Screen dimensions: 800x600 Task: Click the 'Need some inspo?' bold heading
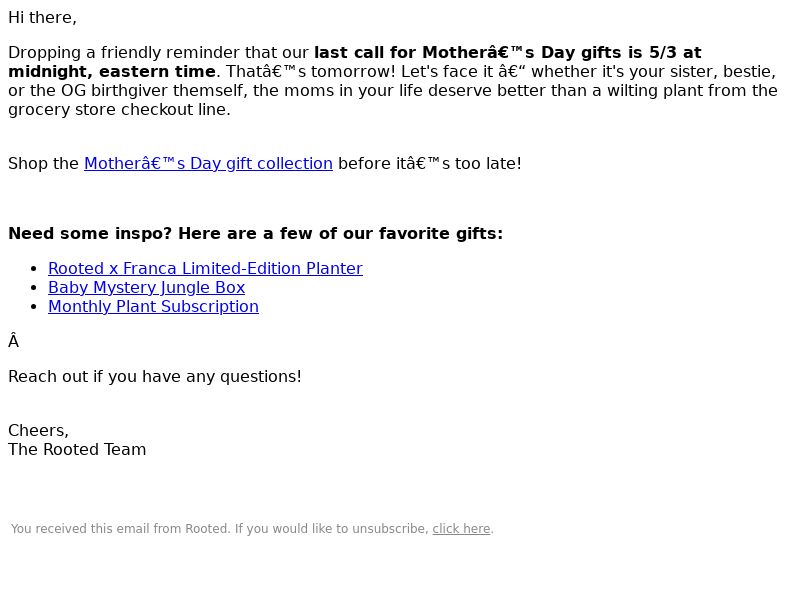click(x=90, y=234)
